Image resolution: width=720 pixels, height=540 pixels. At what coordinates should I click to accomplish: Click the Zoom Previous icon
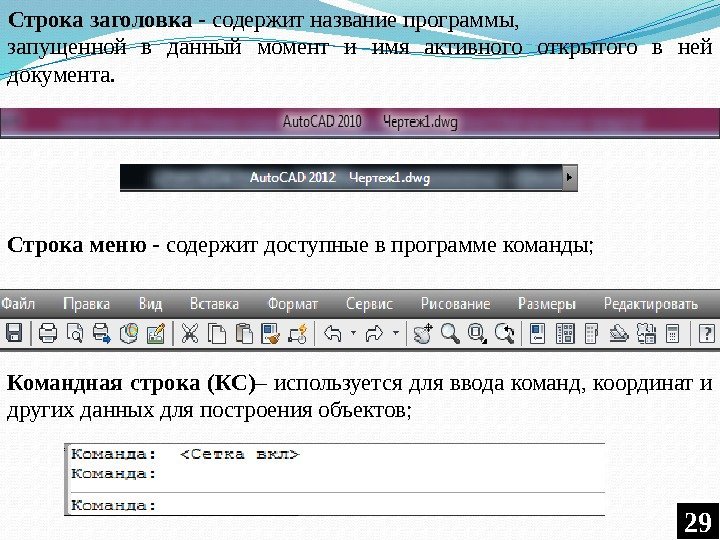(504, 333)
